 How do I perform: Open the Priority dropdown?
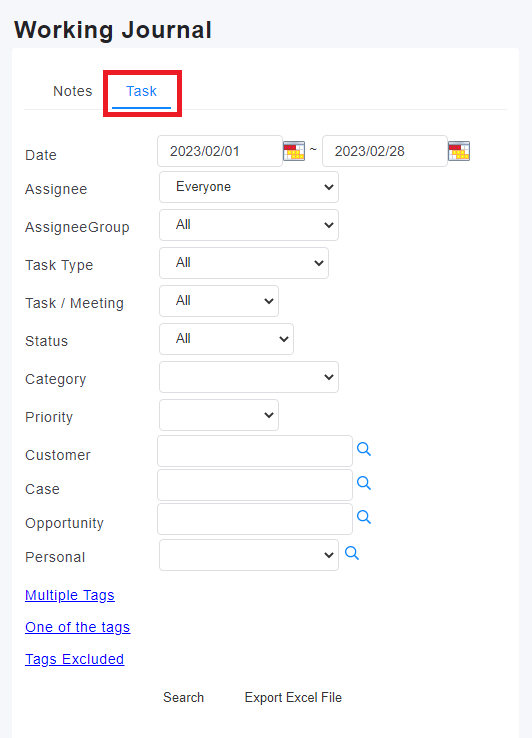(219, 415)
